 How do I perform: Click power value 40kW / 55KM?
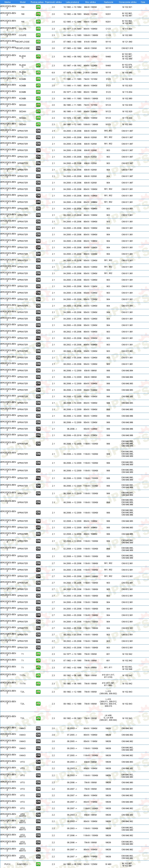pos(90,48)
